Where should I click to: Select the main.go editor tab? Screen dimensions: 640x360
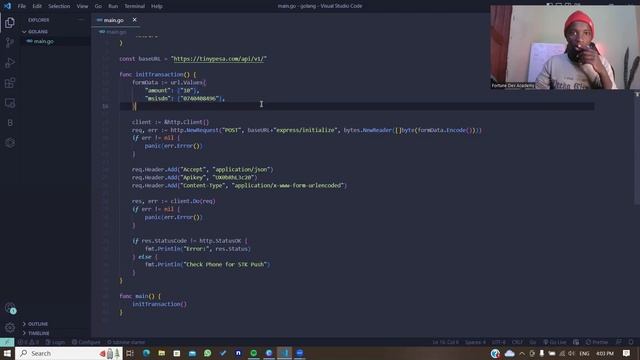[x=113, y=20]
